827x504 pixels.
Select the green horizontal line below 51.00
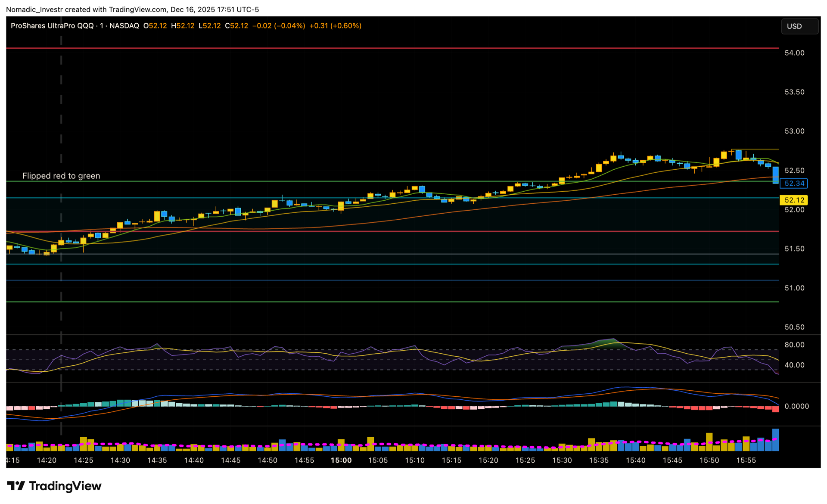click(388, 302)
